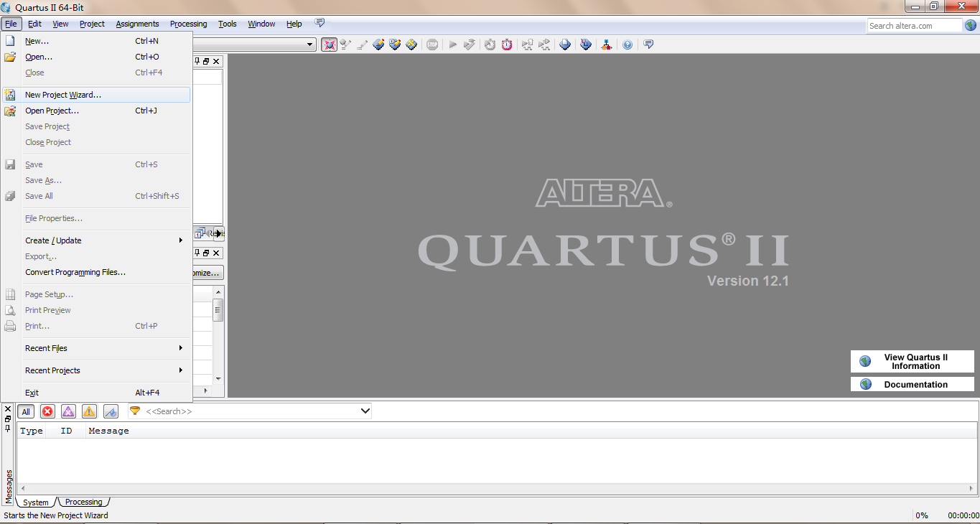Start compilation using the play icon
This screenshot has height=524, width=980.
tap(452, 45)
